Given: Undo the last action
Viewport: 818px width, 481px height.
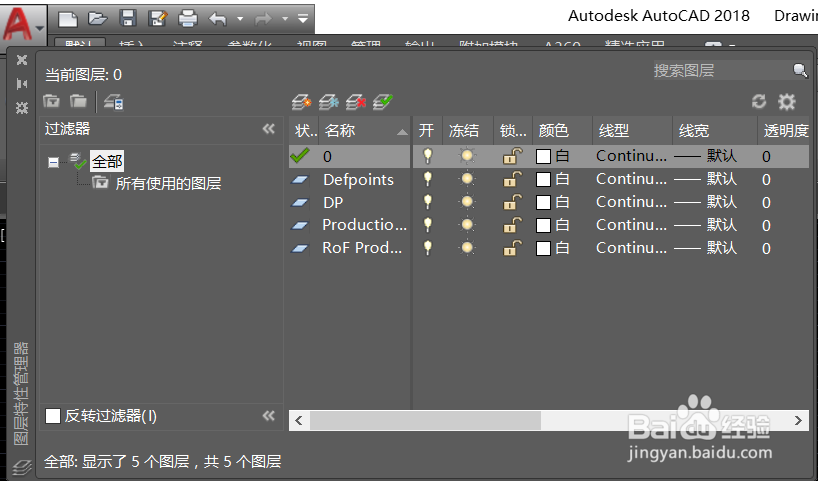Looking at the screenshot, I should (x=218, y=19).
